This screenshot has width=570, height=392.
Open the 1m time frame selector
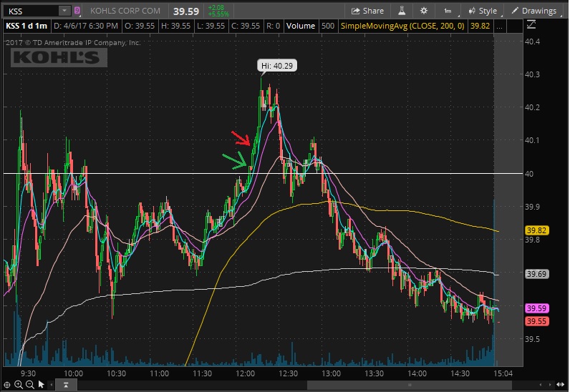tap(448, 11)
